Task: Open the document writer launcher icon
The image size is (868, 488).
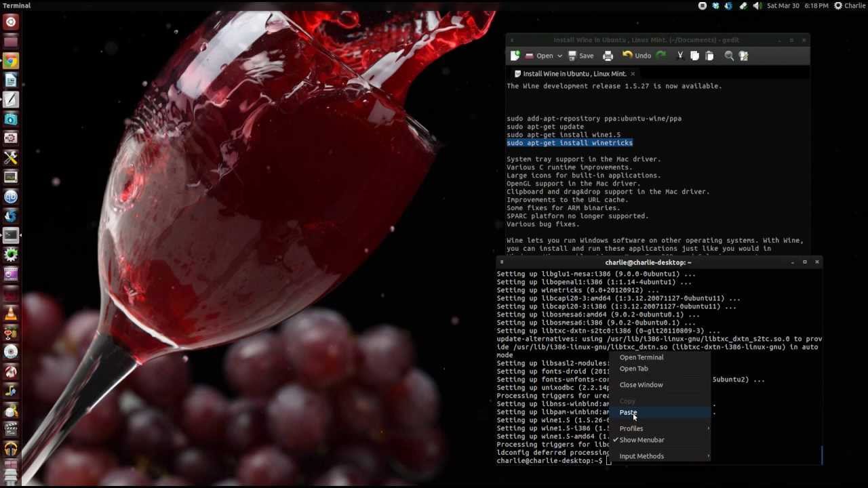Action: (x=11, y=81)
